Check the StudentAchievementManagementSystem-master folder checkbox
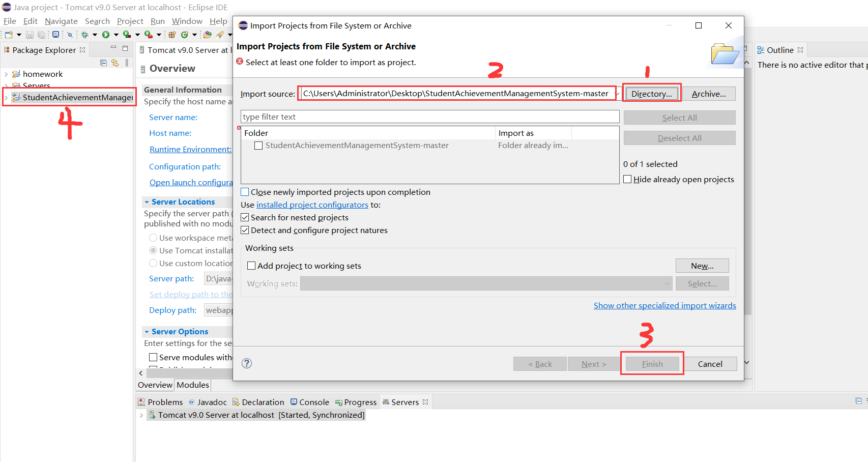This screenshot has height=462, width=868. click(x=258, y=146)
